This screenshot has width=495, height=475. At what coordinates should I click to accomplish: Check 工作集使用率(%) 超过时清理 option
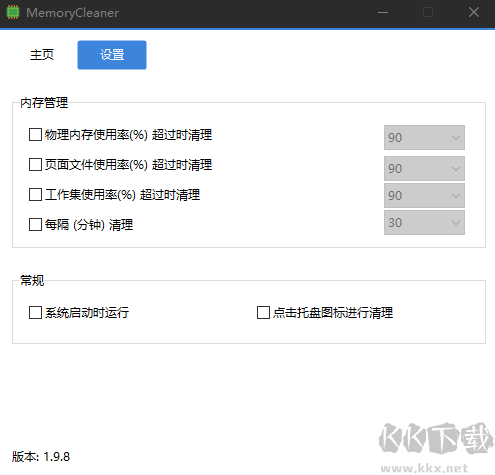point(35,195)
